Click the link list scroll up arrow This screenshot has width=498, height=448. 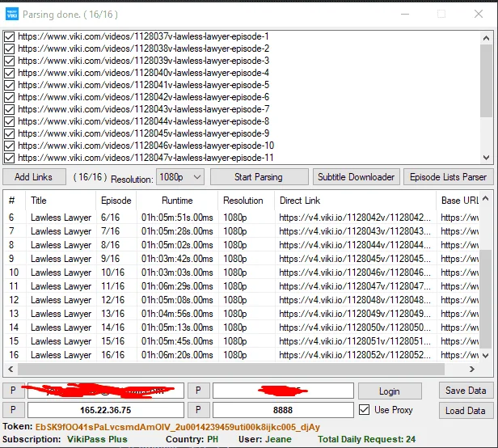pyautogui.click(x=486, y=39)
